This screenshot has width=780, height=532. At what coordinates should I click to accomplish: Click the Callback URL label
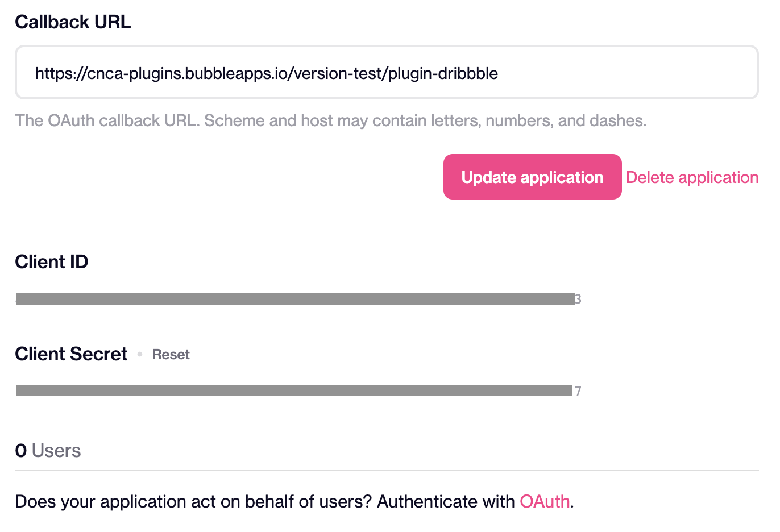[73, 22]
